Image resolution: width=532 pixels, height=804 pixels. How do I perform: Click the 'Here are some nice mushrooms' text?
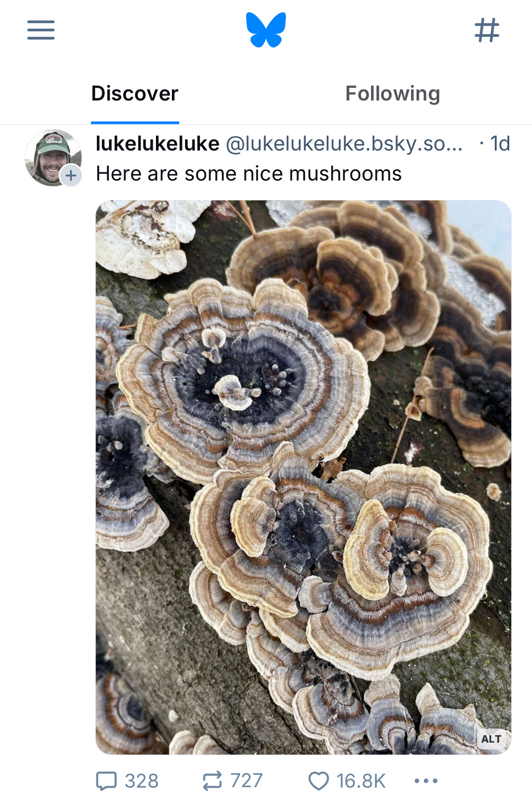click(249, 174)
